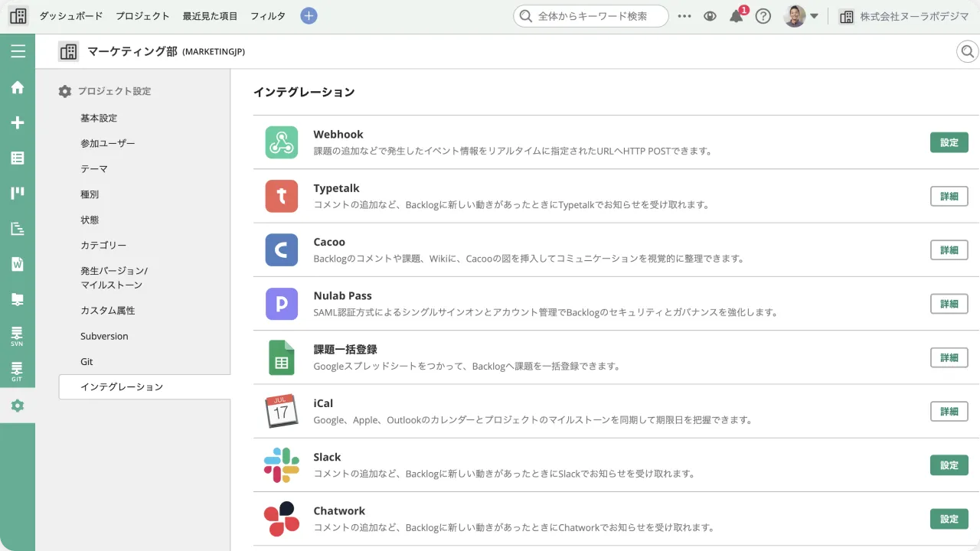Configure Webhook using its 設定 button
Image resolution: width=980 pixels, height=551 pixels.
tap(949, 142)
